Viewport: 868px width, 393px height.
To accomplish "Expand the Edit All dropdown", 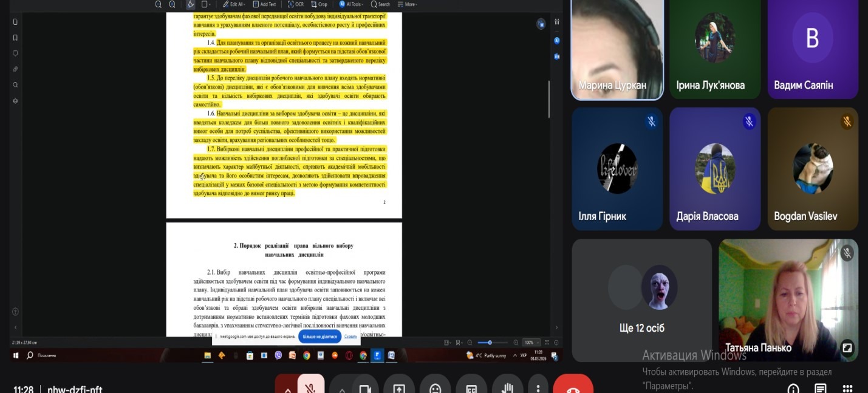I will 233,4.
